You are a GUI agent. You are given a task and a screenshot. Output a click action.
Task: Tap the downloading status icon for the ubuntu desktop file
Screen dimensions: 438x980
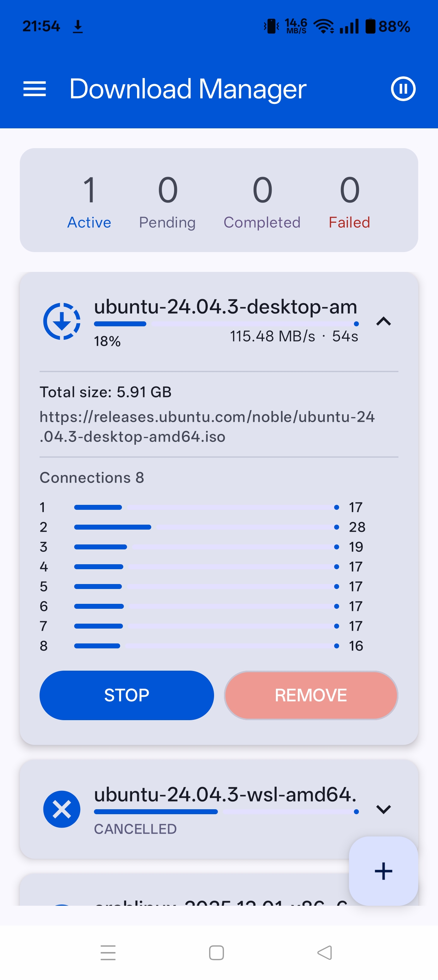click(61, 321)
